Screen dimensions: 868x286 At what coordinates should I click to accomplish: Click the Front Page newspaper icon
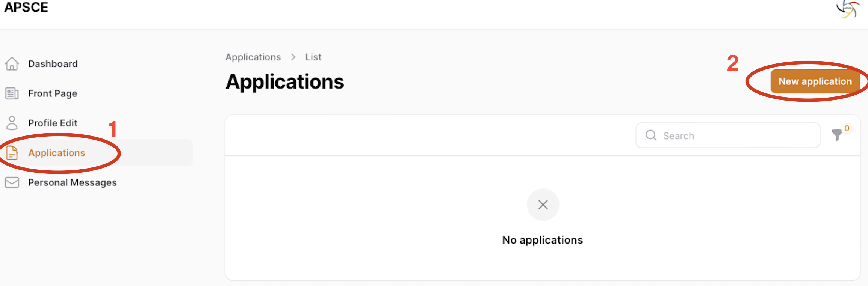click(12, 93)
